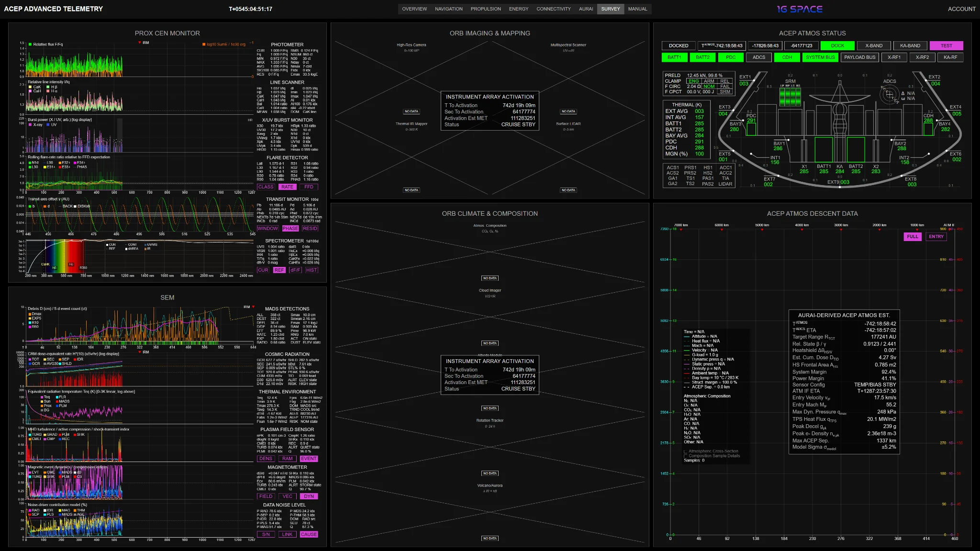
Task: Toggle Flare Detector CLASS mode
Action: tap(266, 187)
